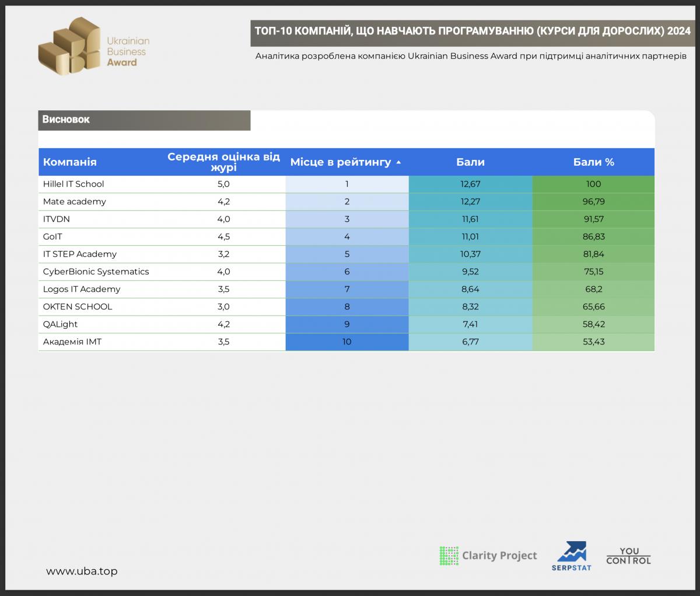
Task: Select the Hillel IT School row name
Action: point(73,184)
